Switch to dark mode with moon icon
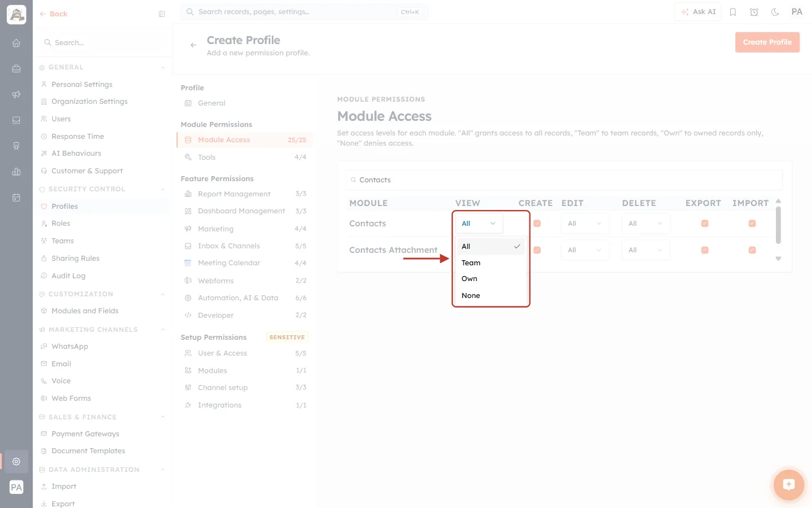Image resolution: width=812 pixels, height=508 pixels. 775,12
